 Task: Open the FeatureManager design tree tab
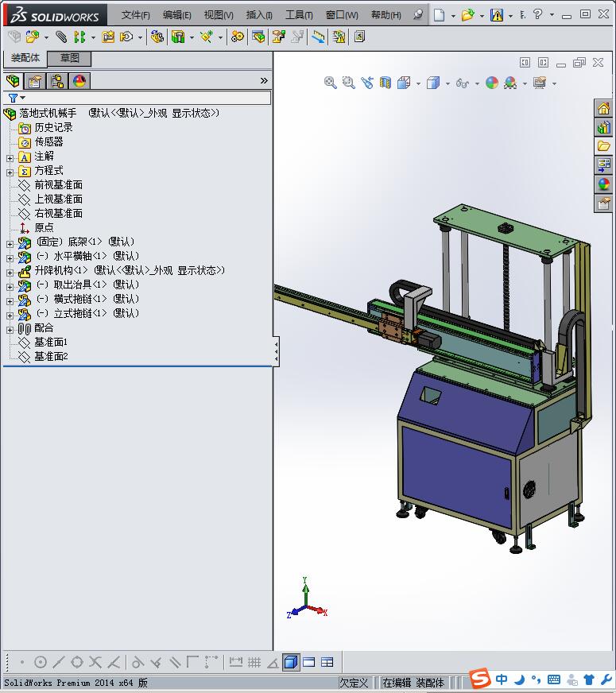click(13, 81)
